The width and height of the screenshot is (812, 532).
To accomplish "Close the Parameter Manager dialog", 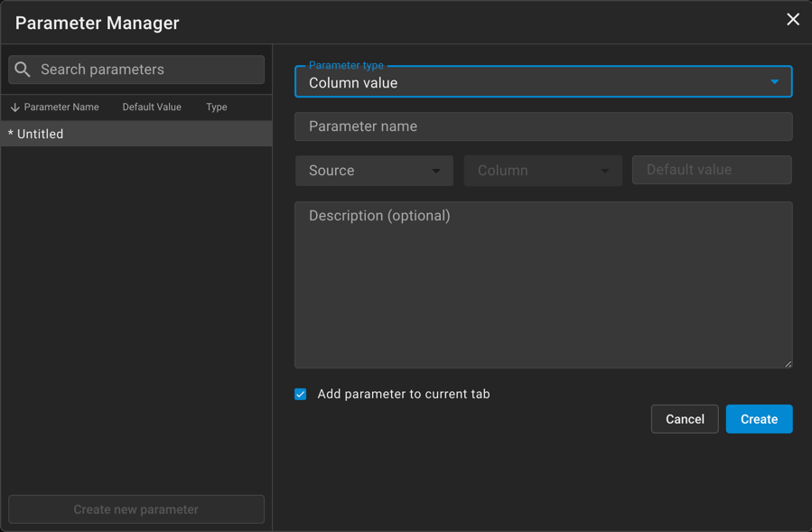I will coord(792,20).
